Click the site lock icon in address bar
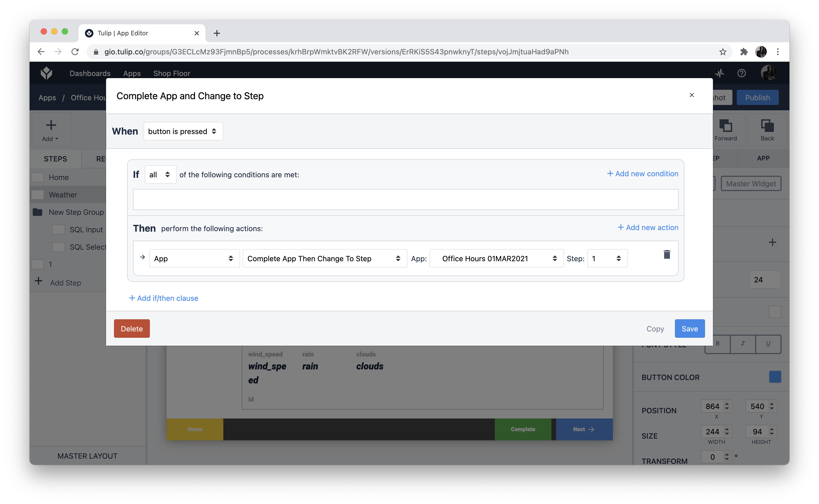 (x=96, y=52)
